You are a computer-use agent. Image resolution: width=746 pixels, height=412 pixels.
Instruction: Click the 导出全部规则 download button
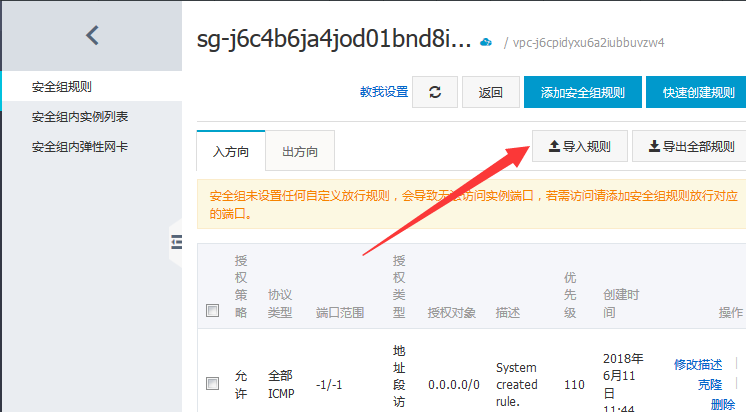pyautogui.click(x=691, y=146)
